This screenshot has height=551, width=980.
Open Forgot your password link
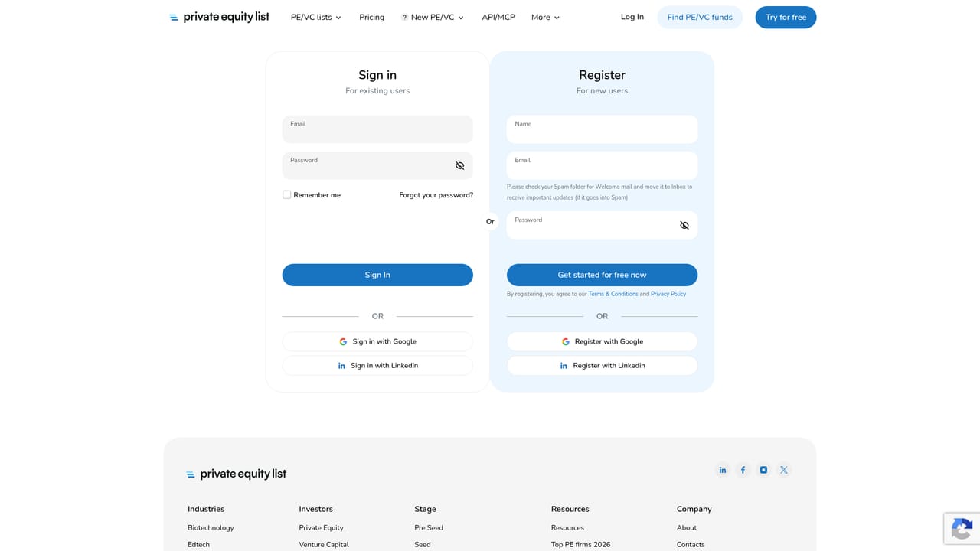click(x=436, y=195)
